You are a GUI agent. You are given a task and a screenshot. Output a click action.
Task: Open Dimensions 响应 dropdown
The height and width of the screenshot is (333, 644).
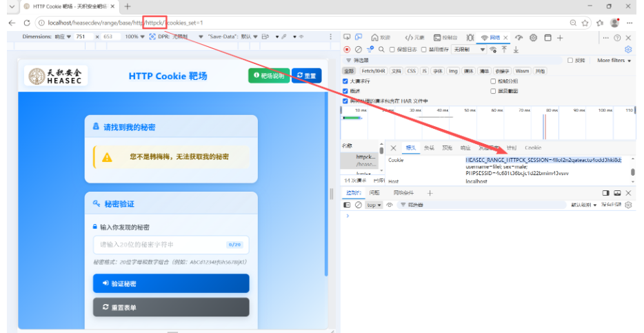(x=63, y=37)
